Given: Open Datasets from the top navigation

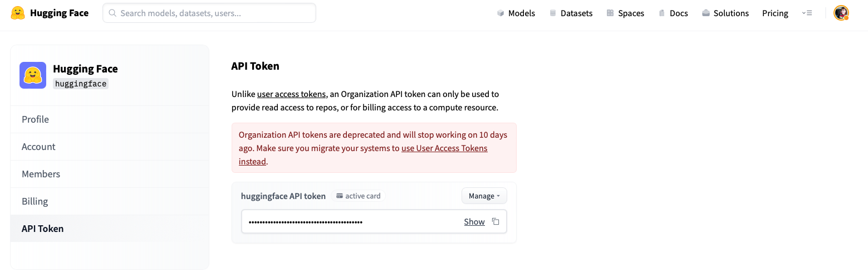Looking at the screenshot, I should coord(571,13).
